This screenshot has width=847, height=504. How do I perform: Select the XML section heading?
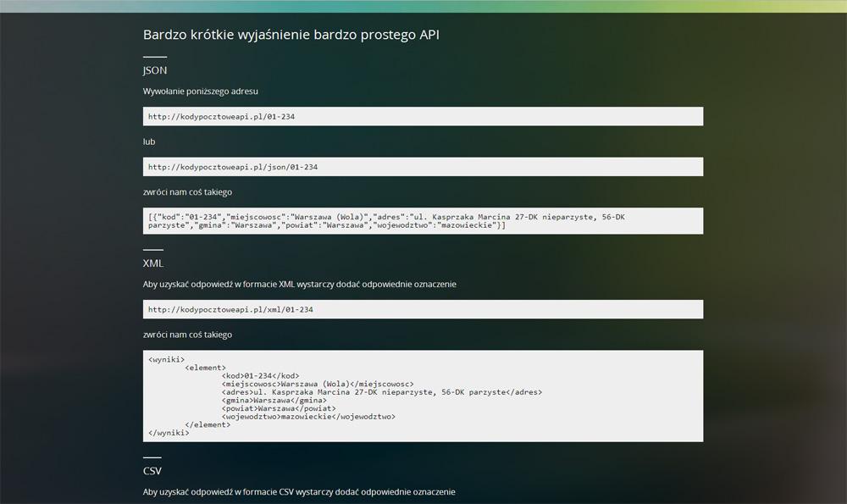pos(152,263)
